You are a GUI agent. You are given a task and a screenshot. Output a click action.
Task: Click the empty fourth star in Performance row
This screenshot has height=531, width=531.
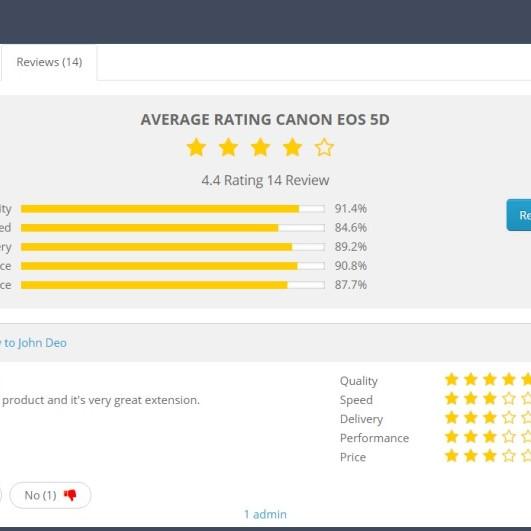click(509, 437)
